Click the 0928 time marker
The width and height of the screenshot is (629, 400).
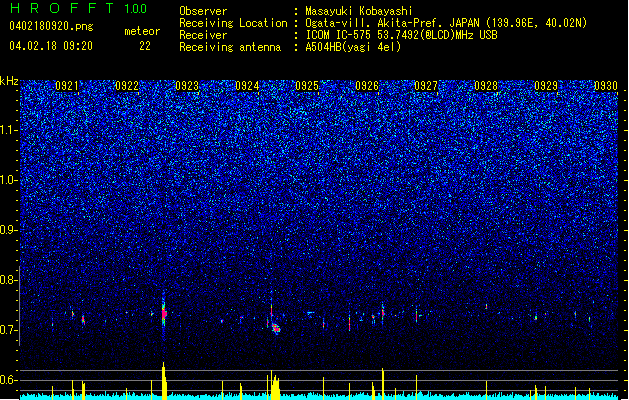[x=486, y=86]
